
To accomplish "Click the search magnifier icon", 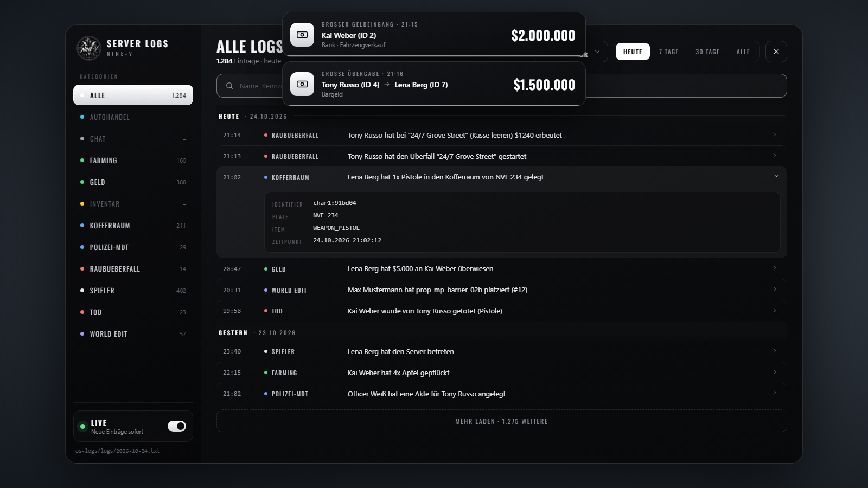I will (229, 86).
